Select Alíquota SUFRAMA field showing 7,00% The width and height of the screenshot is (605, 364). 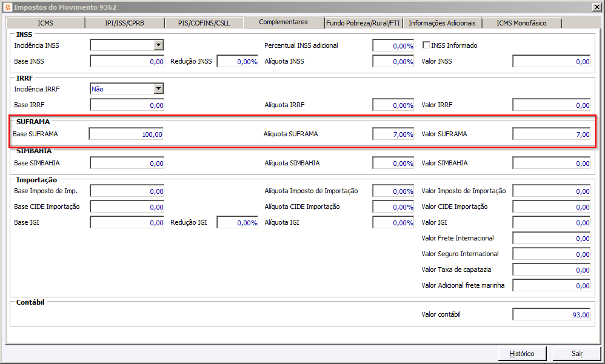(393, 134)
